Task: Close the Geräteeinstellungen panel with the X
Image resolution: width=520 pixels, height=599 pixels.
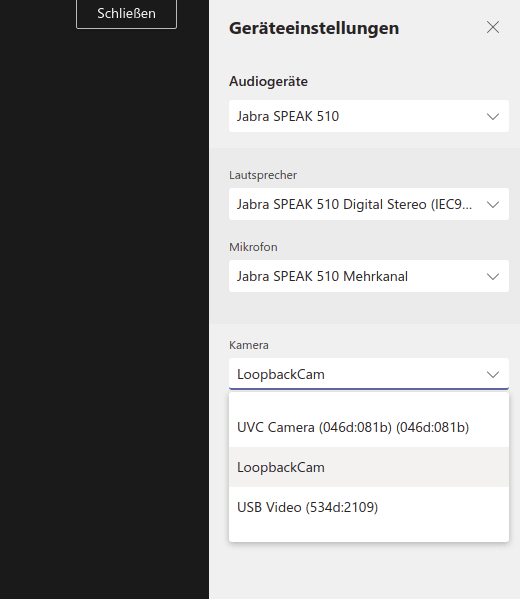Action: point(493,27)
